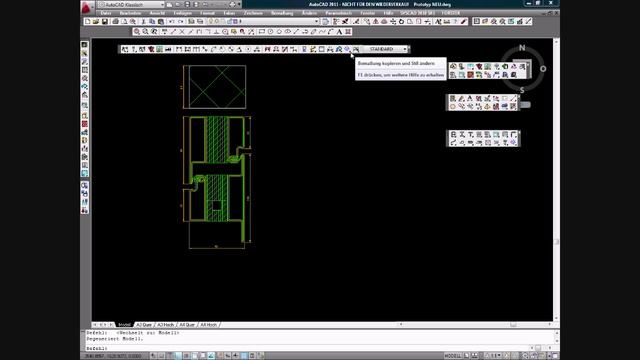Open the Ansicht menu
Image resolution: width=640 pixels, height=360 pixels.
point(157,13)
